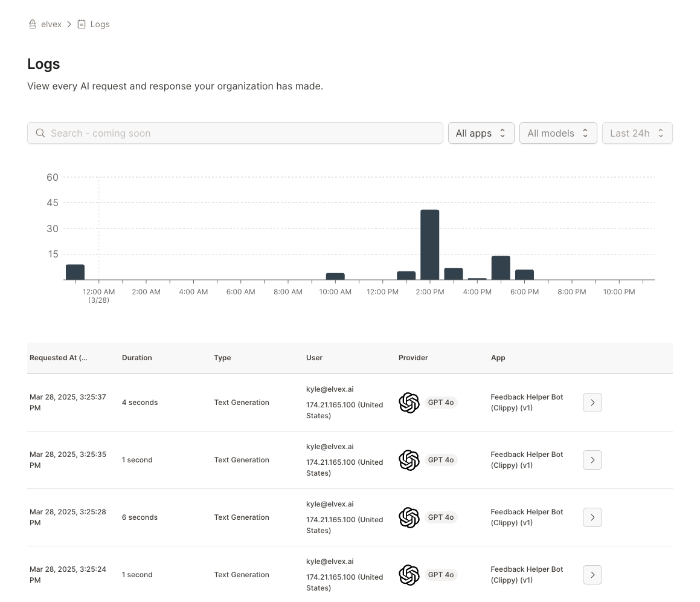The height and width of the screenshot is (602, 700).
Task: Click the Requested At column header
Action: click(x=59, y=358)
